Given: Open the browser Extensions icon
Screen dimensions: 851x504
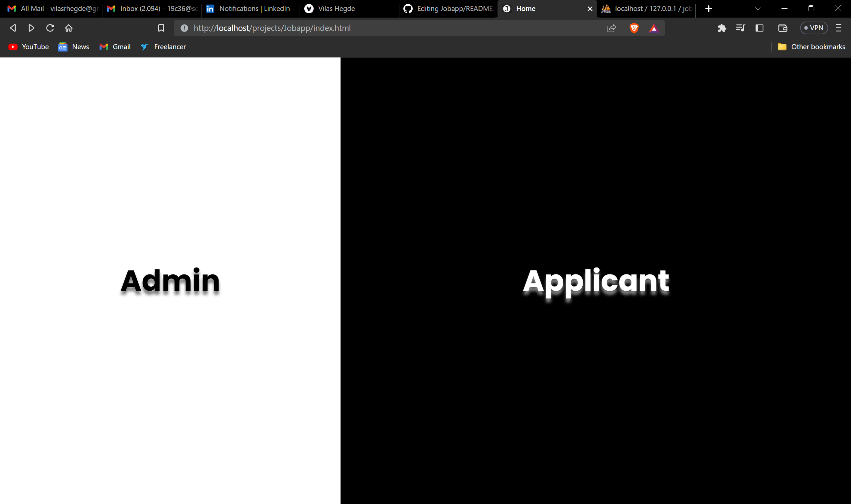Looking at the screenshot, I should pos(722,28).
